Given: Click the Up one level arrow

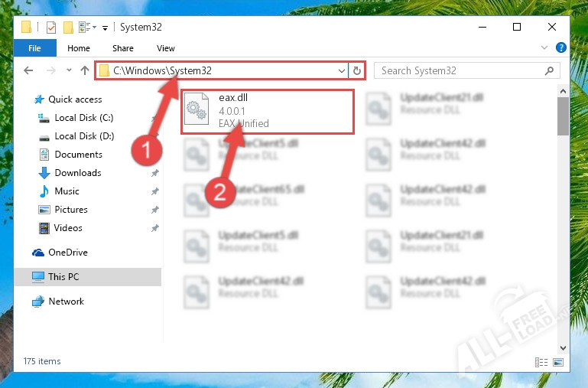Looking at the screenshot, I should [84, 70].
